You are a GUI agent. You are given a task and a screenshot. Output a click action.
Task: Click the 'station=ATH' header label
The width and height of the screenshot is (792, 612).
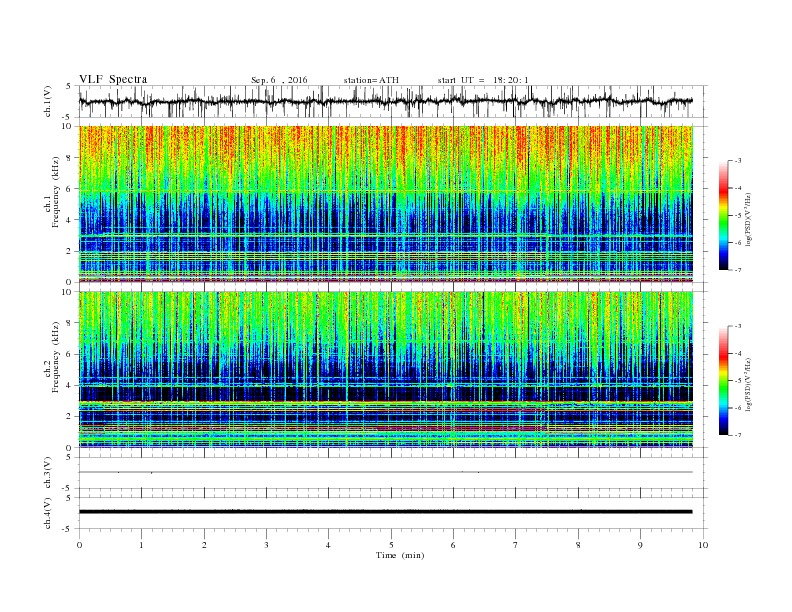tap(371, 80)
